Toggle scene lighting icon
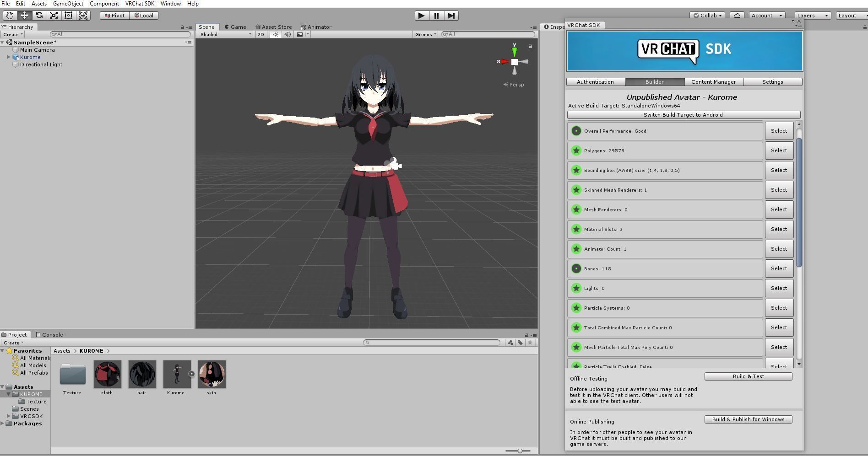The image size is (868, 456). [x=276, y=34]
